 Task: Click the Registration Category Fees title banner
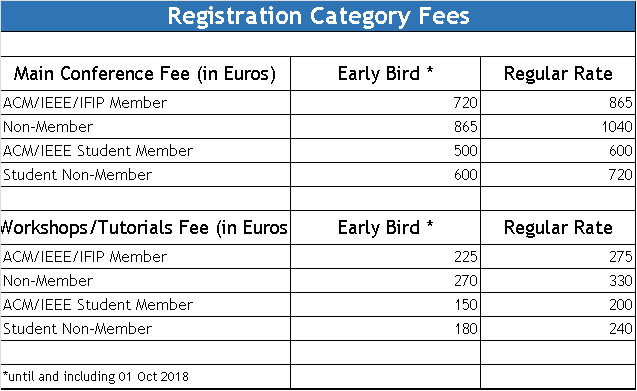pyautogui.click(x=318, y=16)
